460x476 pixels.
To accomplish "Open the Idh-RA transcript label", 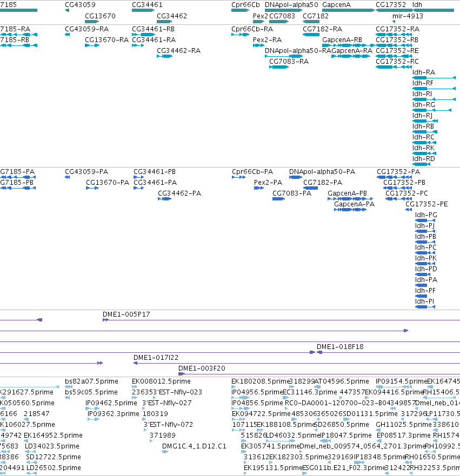I will tap(424, 72).
